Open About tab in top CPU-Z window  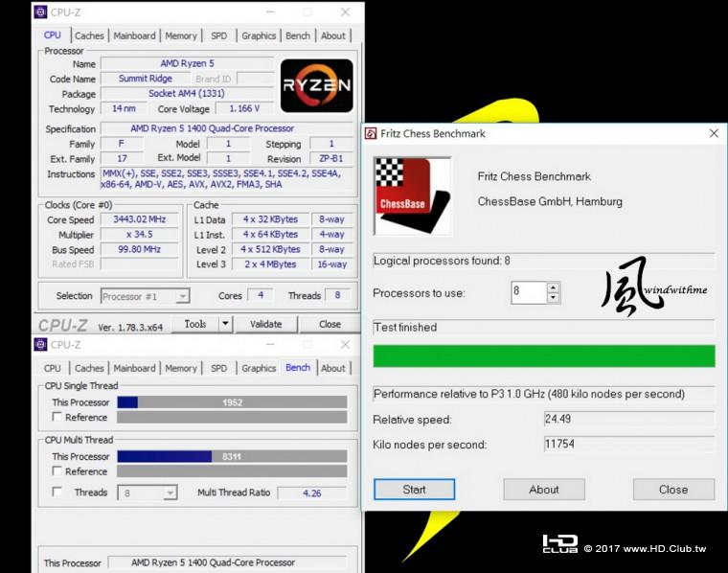[333, 35]
